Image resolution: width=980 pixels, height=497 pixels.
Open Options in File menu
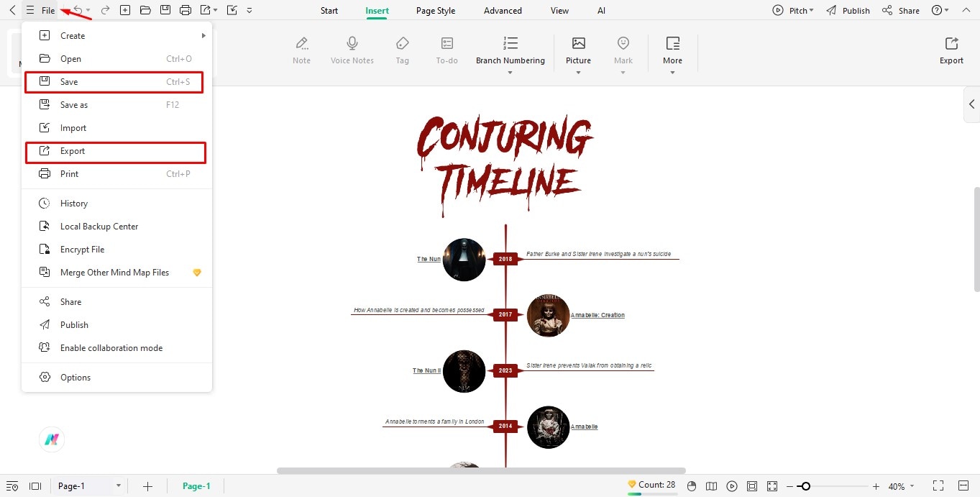[x=117, y=378]
